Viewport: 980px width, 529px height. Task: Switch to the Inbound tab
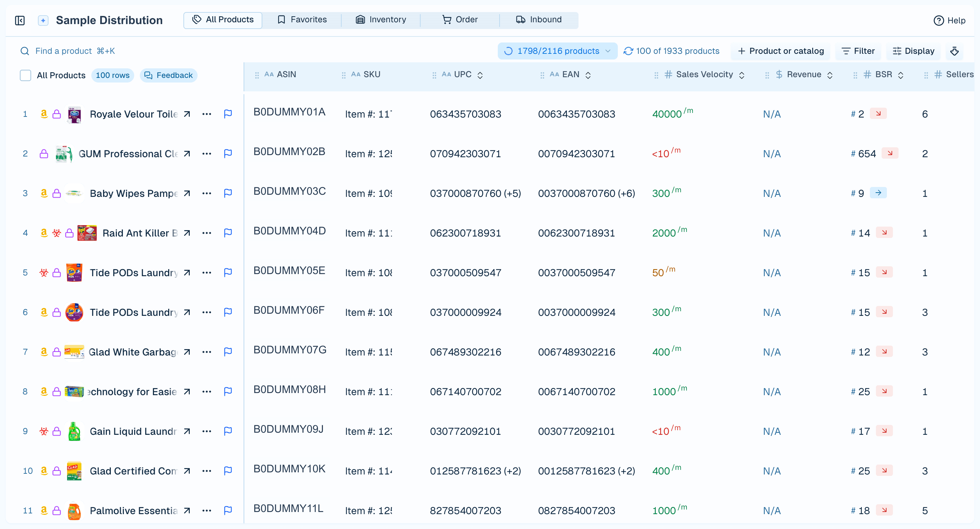(539, 20)
